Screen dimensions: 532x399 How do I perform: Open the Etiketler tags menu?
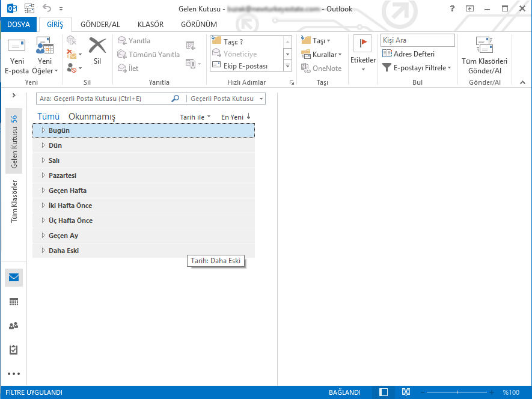pos(362,53)
